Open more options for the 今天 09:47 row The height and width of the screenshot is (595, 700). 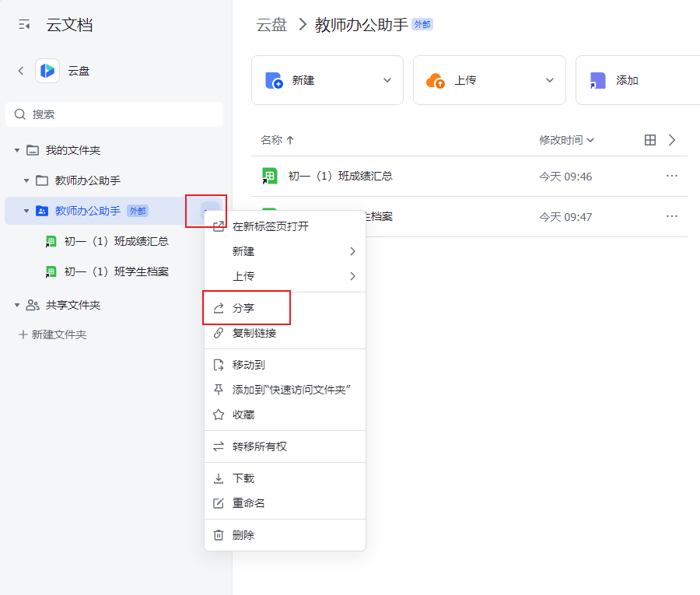tap(672, 216)
